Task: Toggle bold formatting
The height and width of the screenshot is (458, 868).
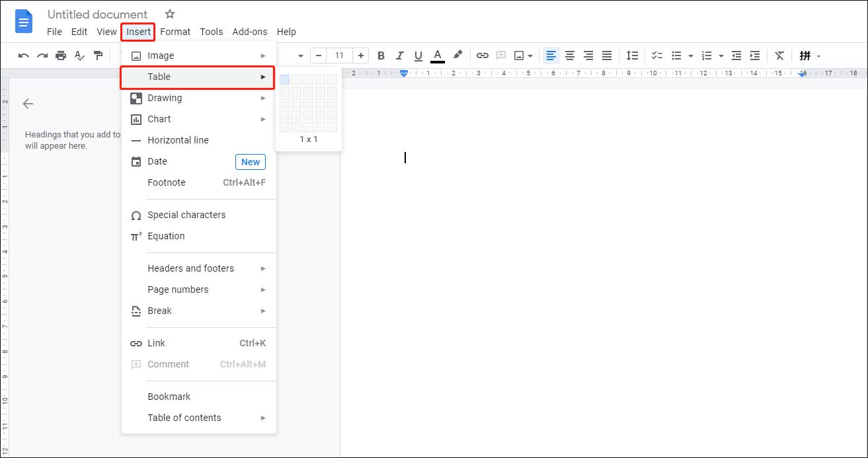Action: click(381, 56)
